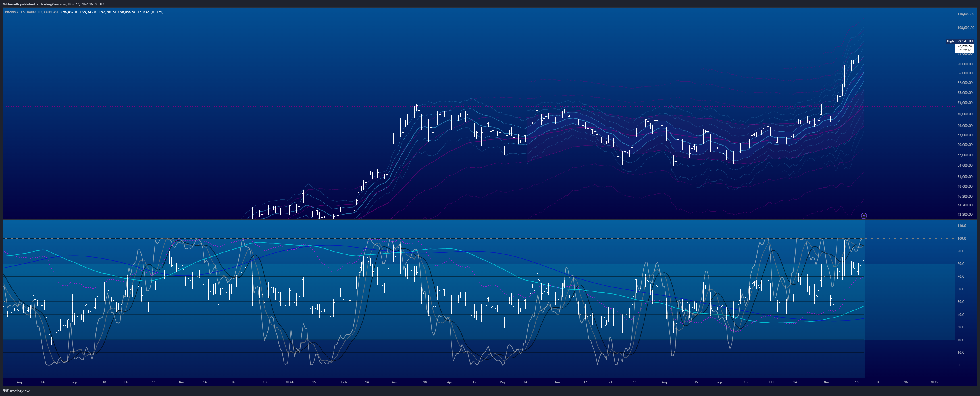Click the TradingView logo at bottom left

(x=16, y=391)
